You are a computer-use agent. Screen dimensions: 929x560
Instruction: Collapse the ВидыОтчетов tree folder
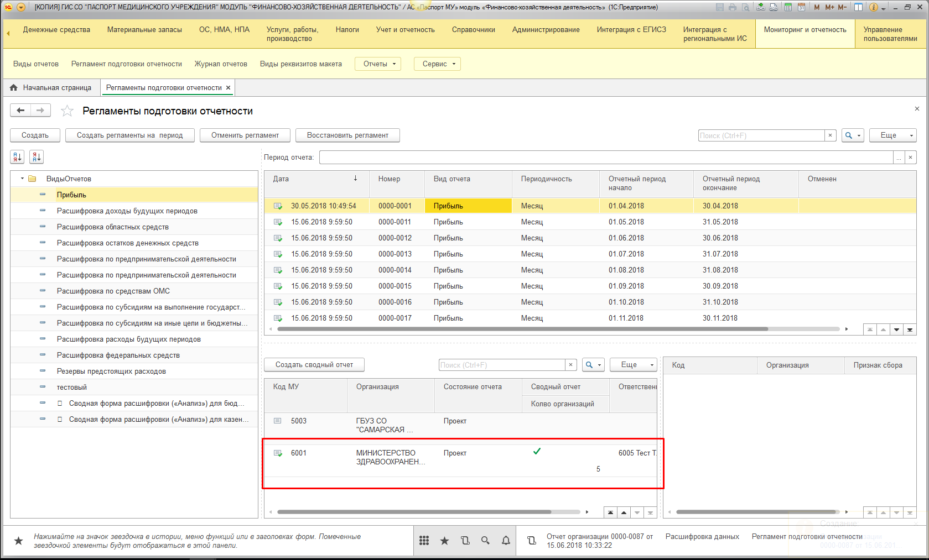[23, 179]
